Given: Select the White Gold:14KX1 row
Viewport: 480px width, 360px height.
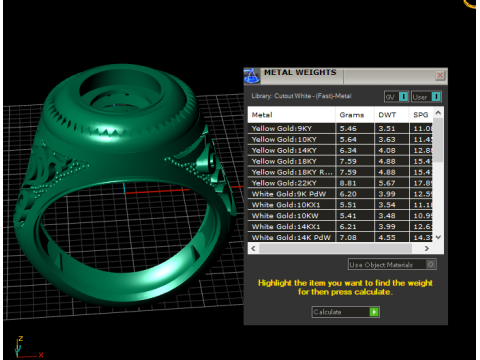Looking at the screenshot, I should pyautogui.click(x=340, y=227).
